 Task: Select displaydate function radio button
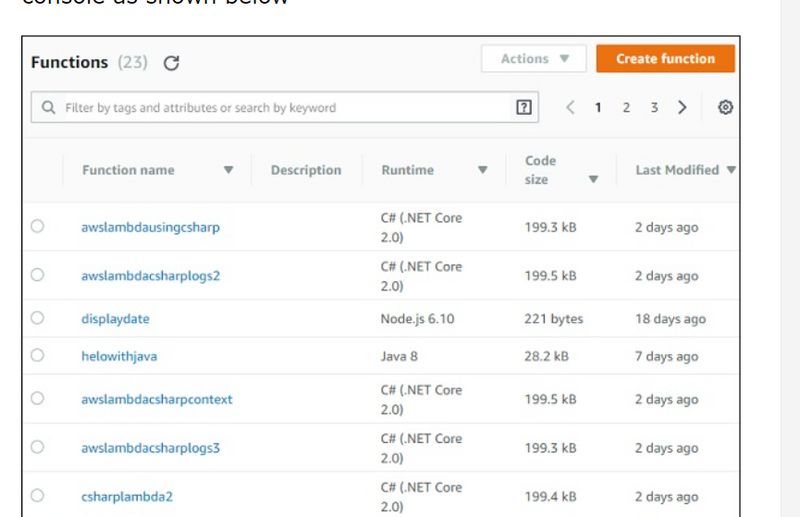37,319
